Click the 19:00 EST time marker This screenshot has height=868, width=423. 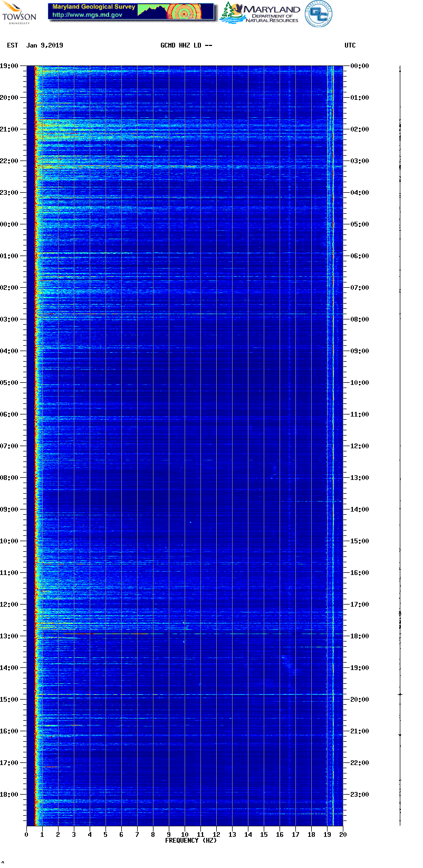pyautogui.click(x=9, y=66)
